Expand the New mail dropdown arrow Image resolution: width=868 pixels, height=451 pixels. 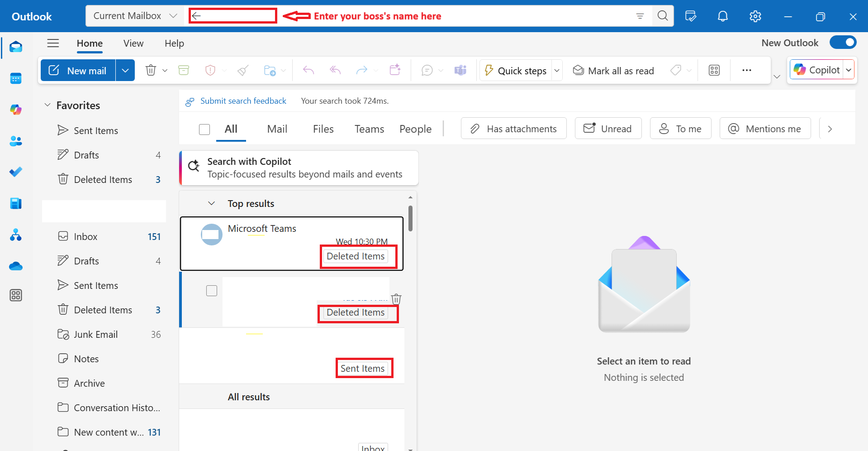125,70
